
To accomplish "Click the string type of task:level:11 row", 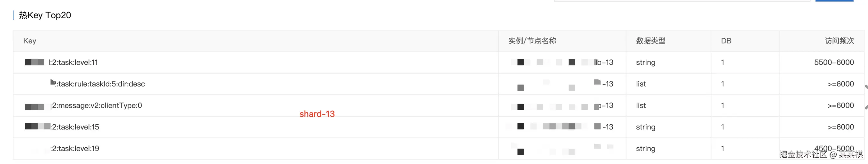I will point(645,62).
